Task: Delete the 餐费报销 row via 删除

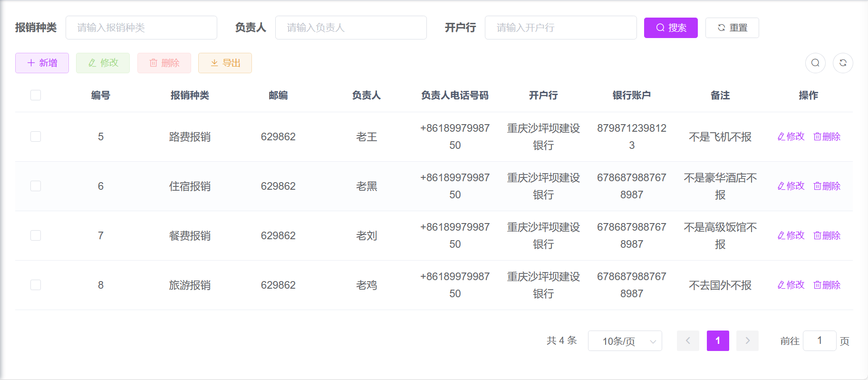Action: click(827, 235)
